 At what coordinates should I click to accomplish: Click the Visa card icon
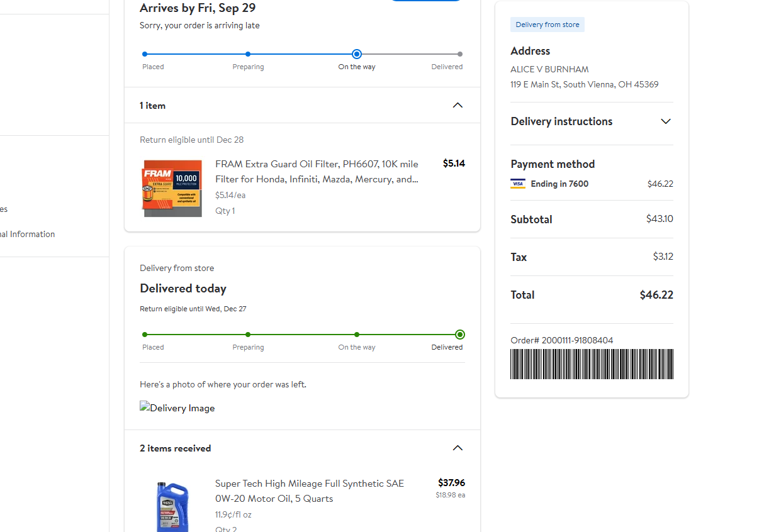point(518,184)
